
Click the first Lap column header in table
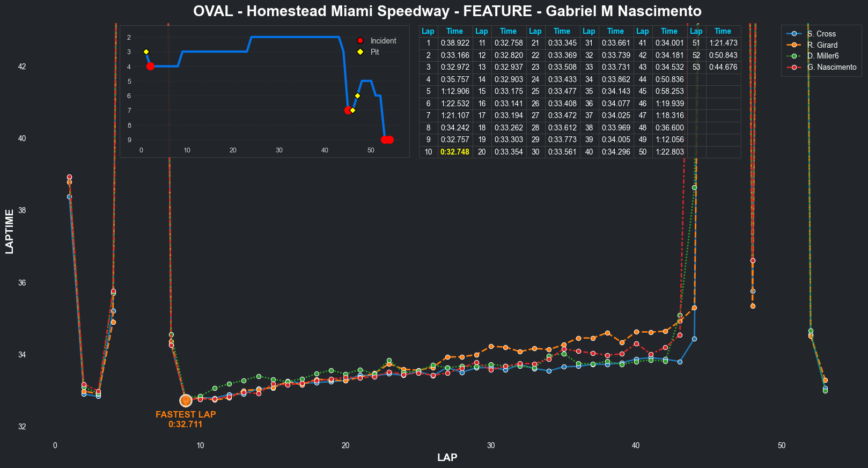[x=428, y=31]
